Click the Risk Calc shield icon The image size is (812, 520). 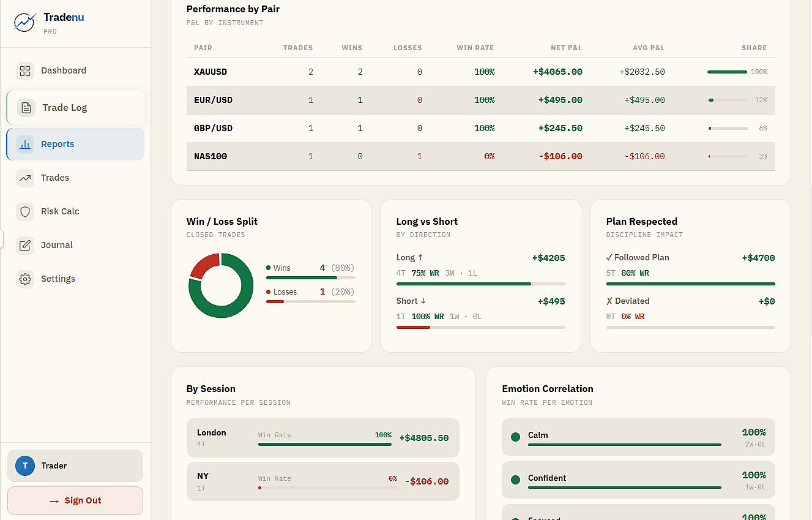point(25,212)
